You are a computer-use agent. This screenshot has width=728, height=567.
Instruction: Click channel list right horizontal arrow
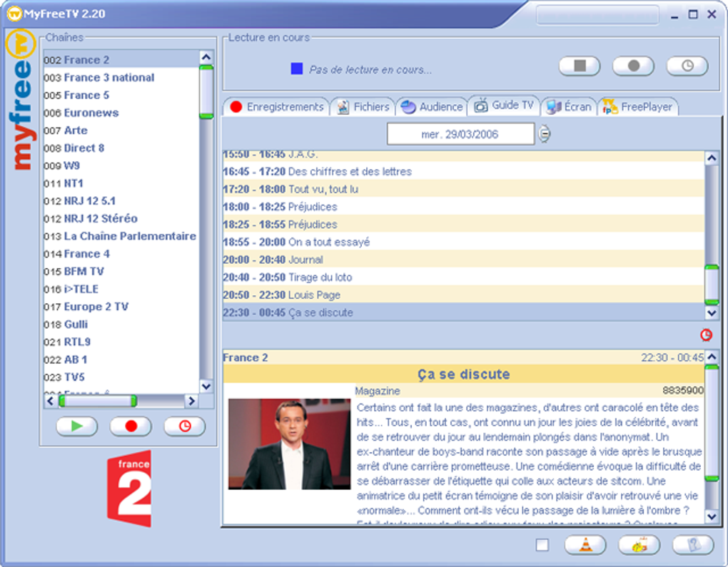pos(191,401)
